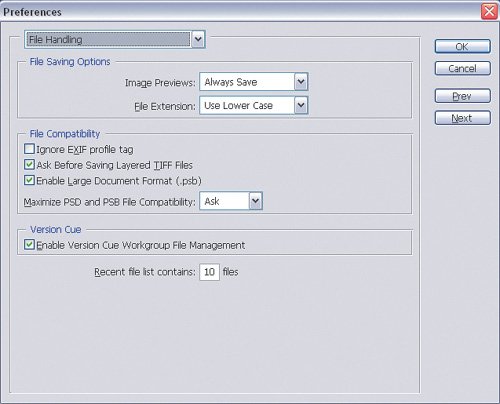Open Maximize PSD and PSB Compatibility dropdown arrow

tap(255, 201)
